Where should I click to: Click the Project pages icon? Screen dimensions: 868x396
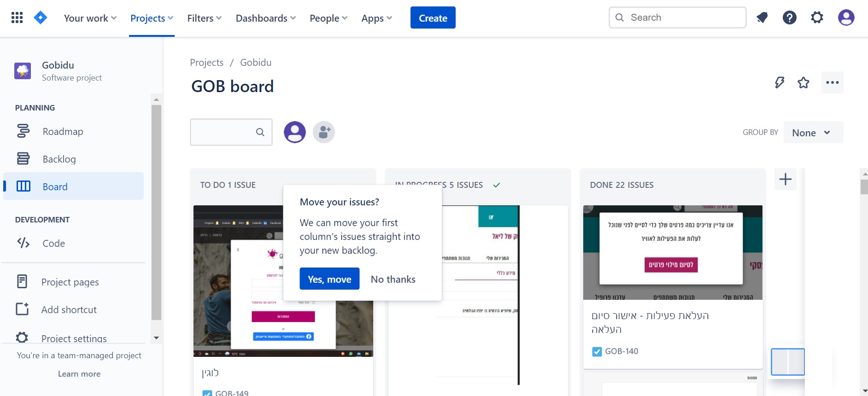22,281
